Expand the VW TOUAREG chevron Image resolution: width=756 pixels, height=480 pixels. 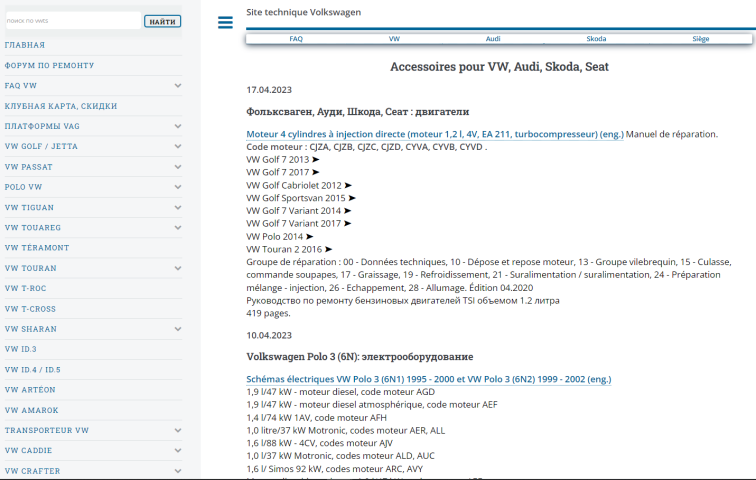click(x=178, y=227)
